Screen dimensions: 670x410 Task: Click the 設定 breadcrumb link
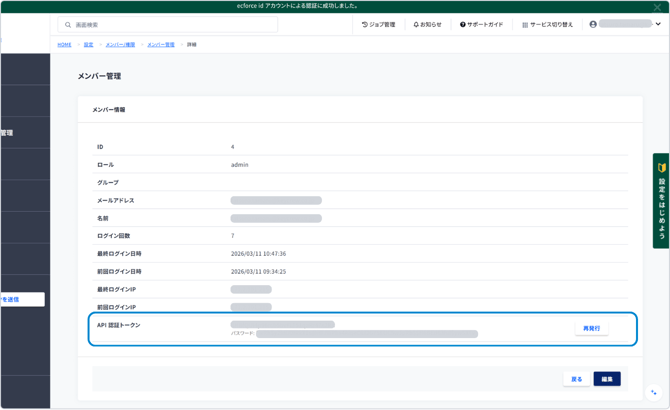coord(88,45)
